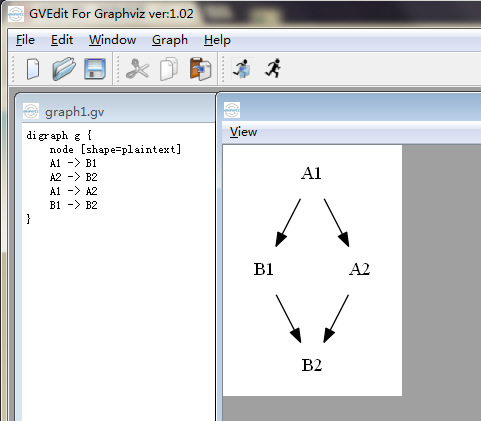This screenshot has width=481, height=421.
Task: Open the File menu
Action: [25, 40]
